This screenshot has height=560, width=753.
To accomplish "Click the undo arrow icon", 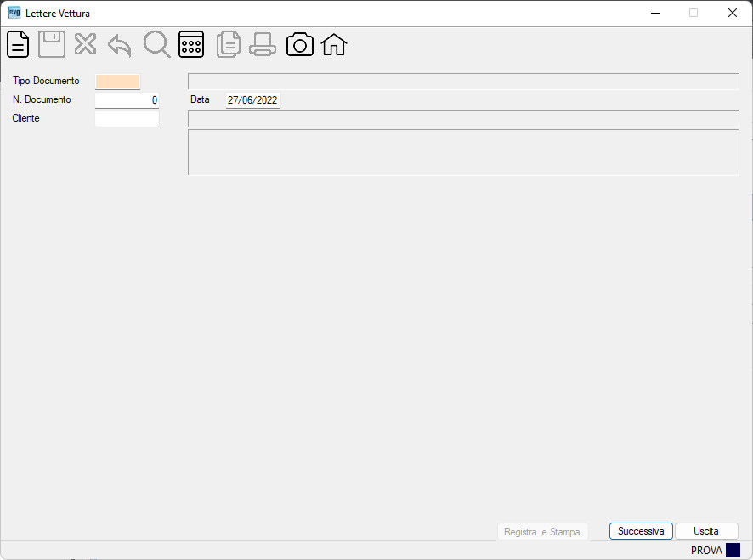I will 120,46.
